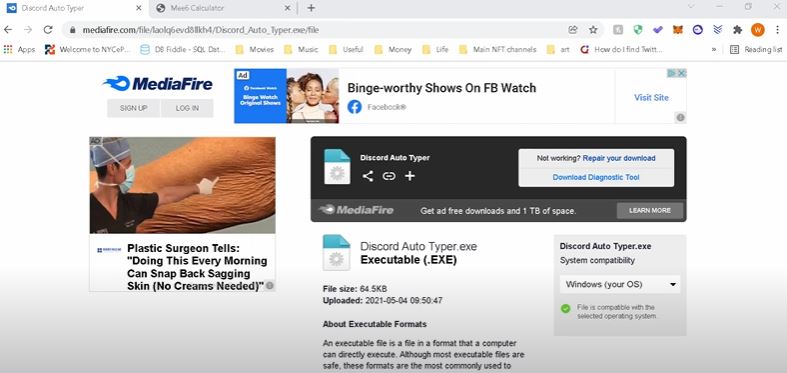Open the Music bookmark folder

(x=301, y=49)
